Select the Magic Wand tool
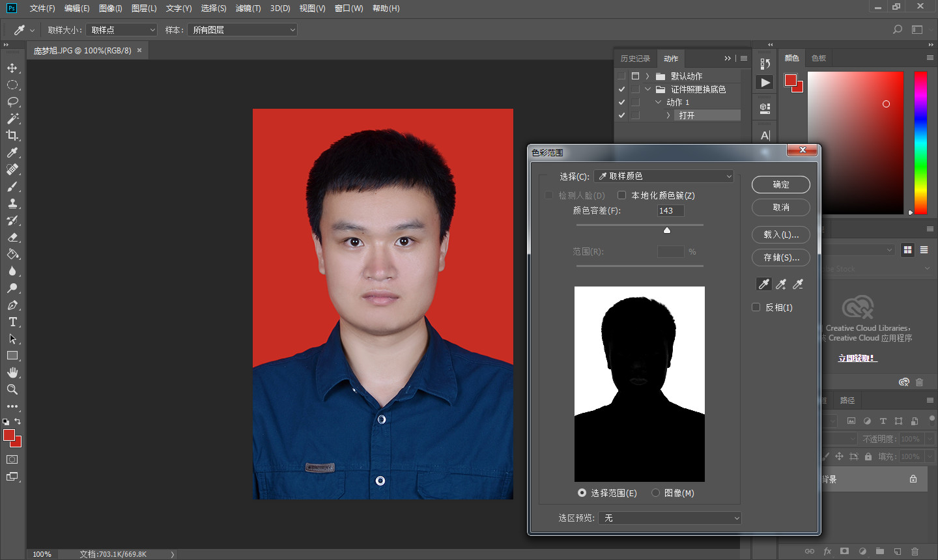This screenshot has width=938, height=560. [x=12, y=119]
